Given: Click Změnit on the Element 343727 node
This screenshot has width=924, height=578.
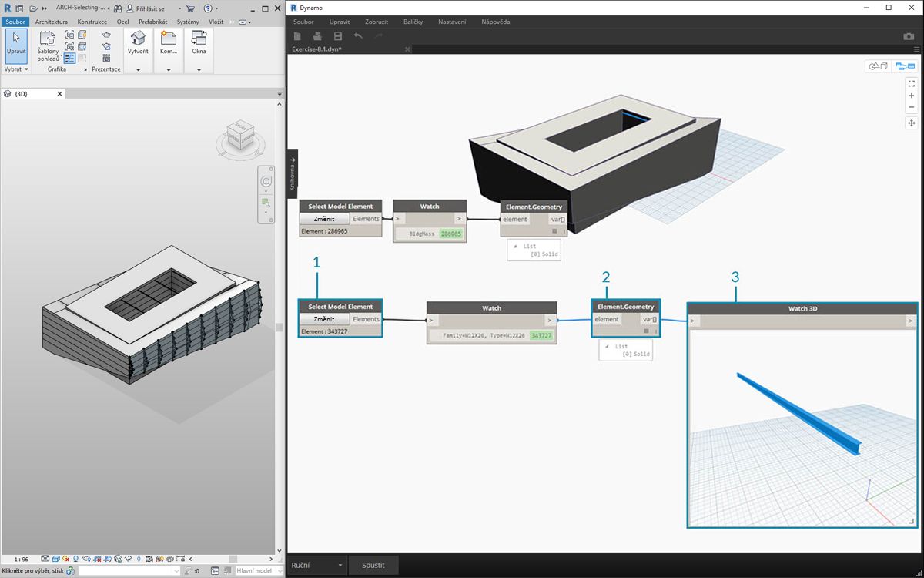Looking at the screenshot, I should (x=324, y=319).
